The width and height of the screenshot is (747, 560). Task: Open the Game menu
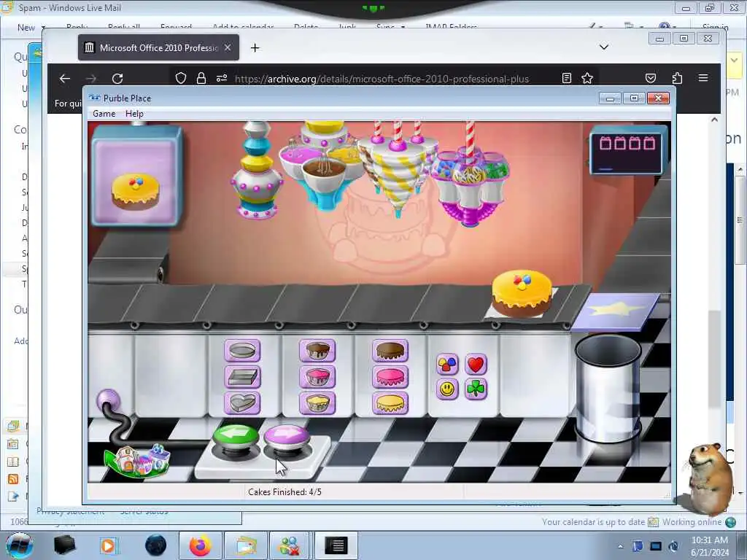tap(104, 114)
